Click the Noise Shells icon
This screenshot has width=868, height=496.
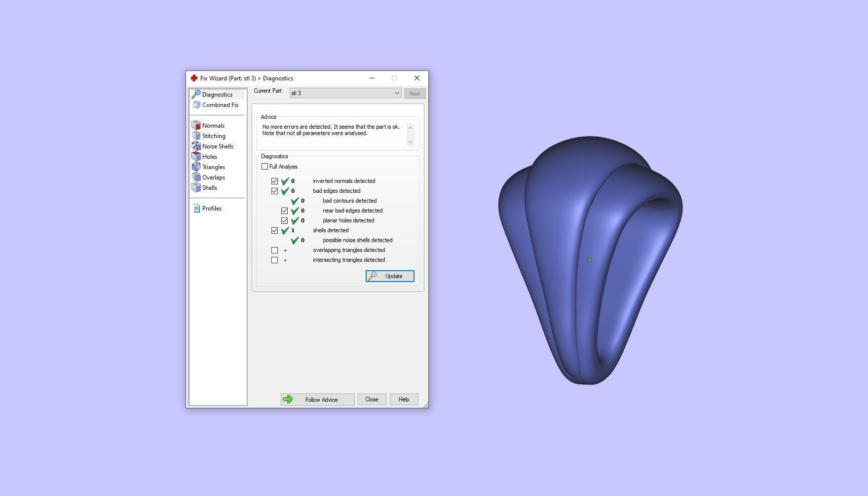196,146
